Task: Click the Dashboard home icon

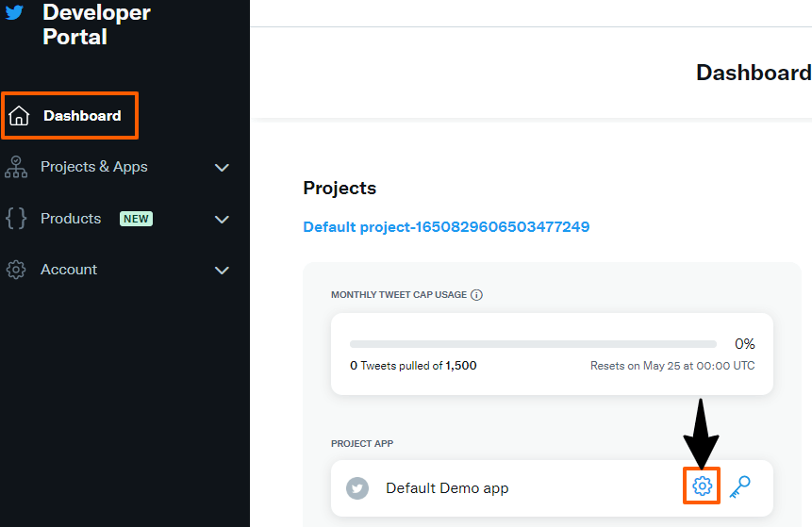Action: [19, 115]
